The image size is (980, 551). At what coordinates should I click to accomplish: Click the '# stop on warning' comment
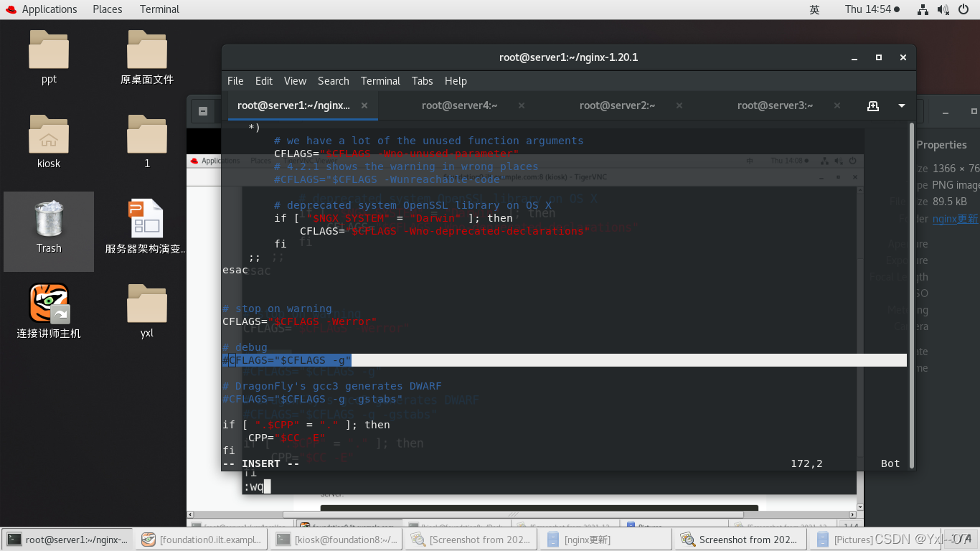(277, 309)
